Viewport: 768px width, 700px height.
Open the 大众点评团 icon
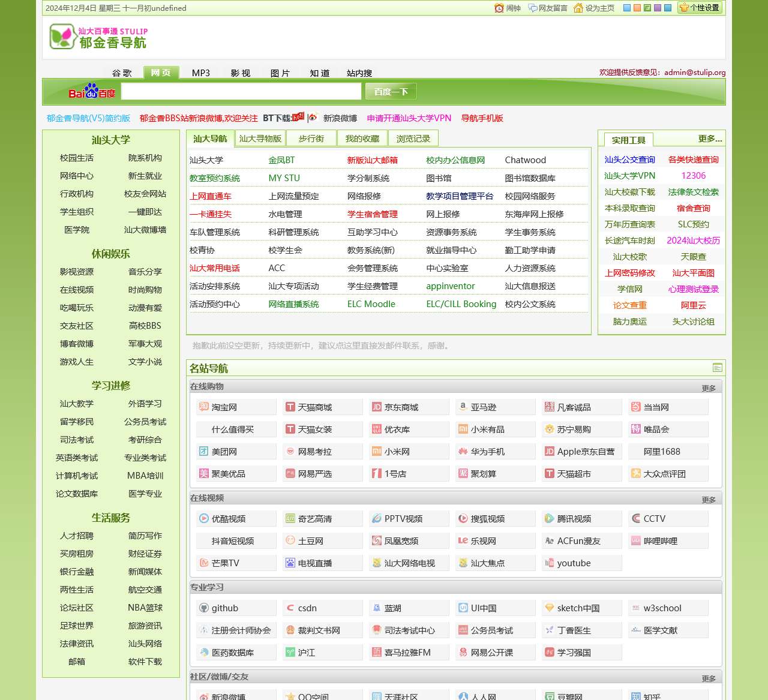636,473
